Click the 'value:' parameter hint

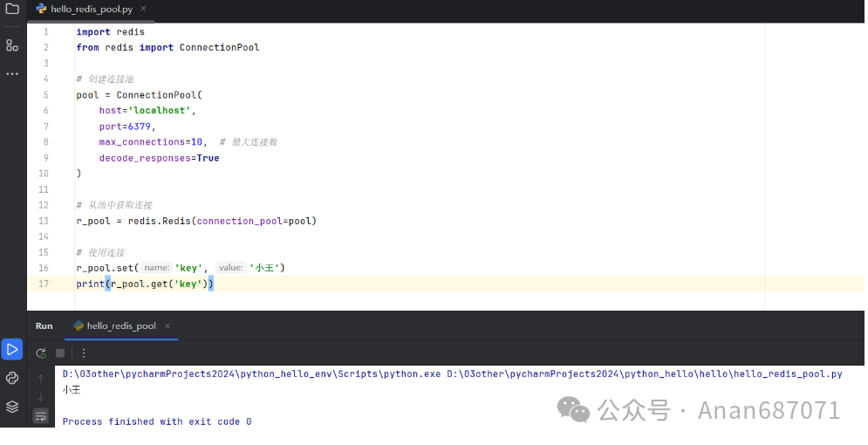[231, 268]
